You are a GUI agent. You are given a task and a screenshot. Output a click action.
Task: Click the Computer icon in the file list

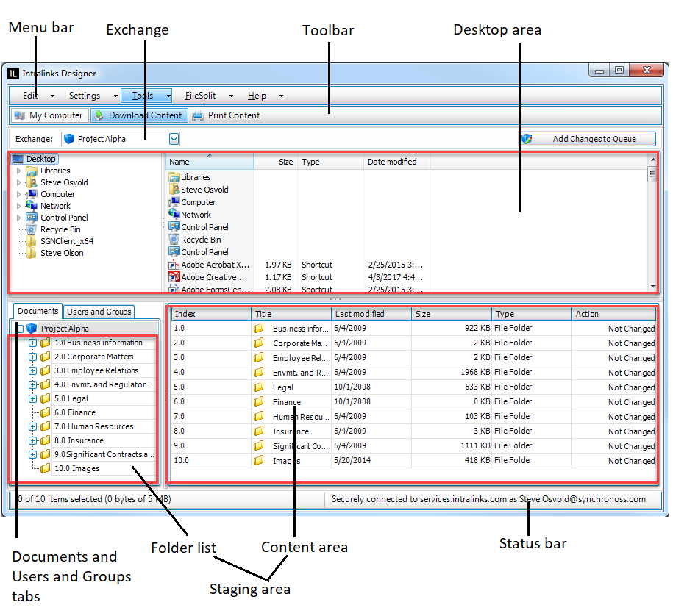[174, 201]
